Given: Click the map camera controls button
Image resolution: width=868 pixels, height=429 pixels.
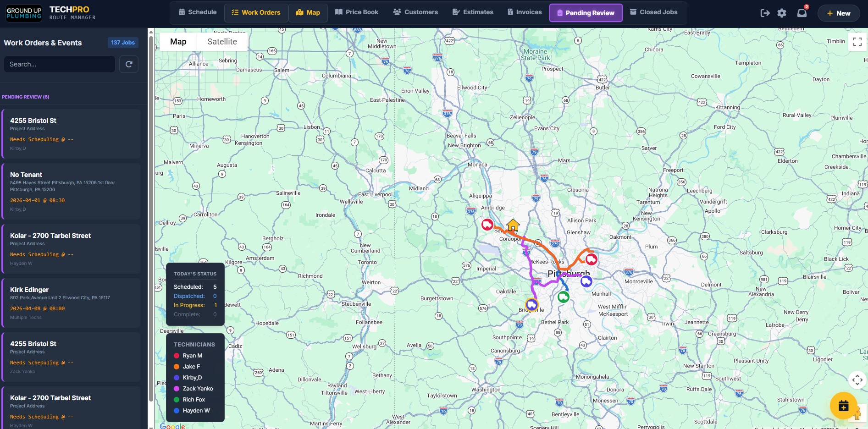Looking at the screenshot, I should (857, 379).
